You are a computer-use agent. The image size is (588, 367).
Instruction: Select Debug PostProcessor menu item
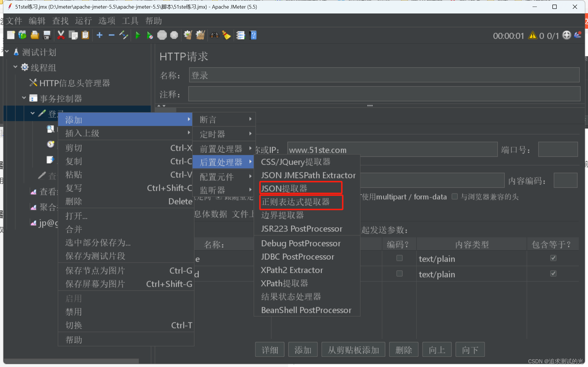[x=307, y=243]
